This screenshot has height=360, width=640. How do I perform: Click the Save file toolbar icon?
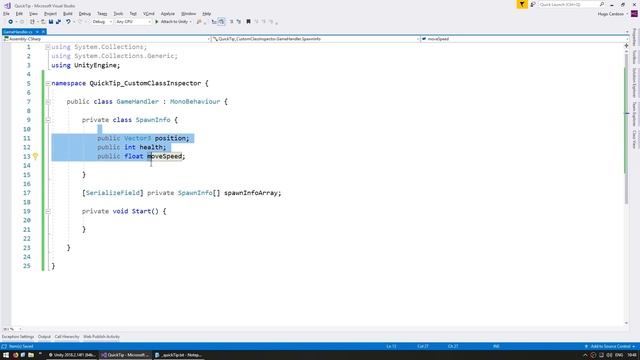pyautogui.click(x=51, y=22)
